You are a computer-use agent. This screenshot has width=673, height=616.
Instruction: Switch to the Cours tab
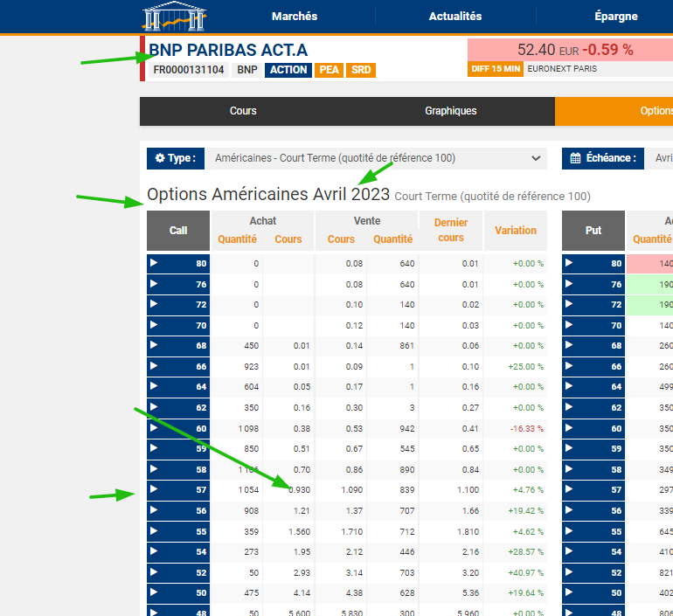(x=243, y=111)
